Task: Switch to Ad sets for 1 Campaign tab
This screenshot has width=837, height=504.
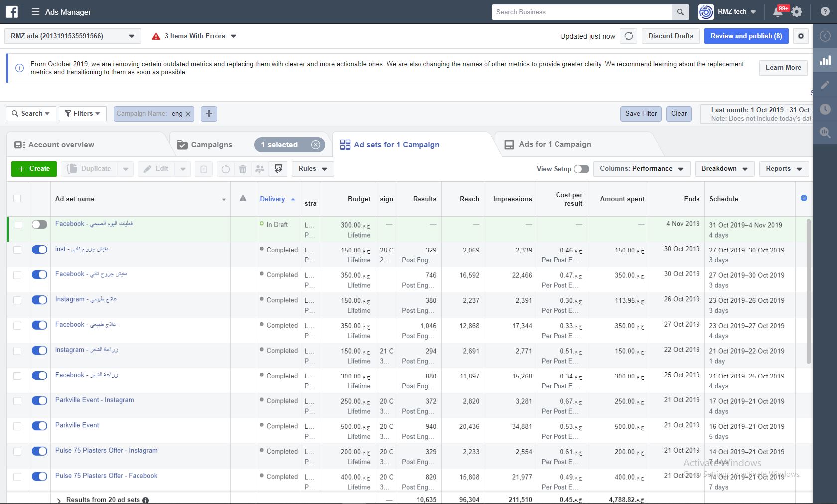Action: click(390, 145)
